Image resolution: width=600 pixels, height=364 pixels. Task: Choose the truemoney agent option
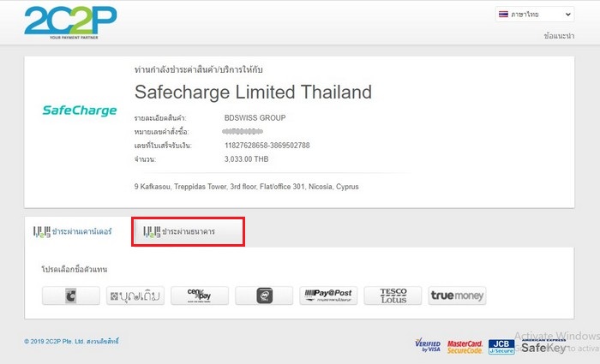457,295
